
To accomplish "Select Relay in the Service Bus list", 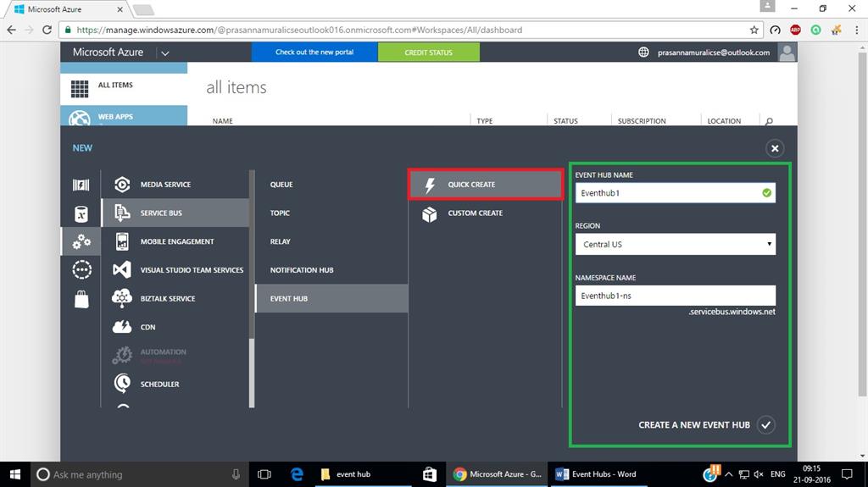I will (x=280, y=241).
